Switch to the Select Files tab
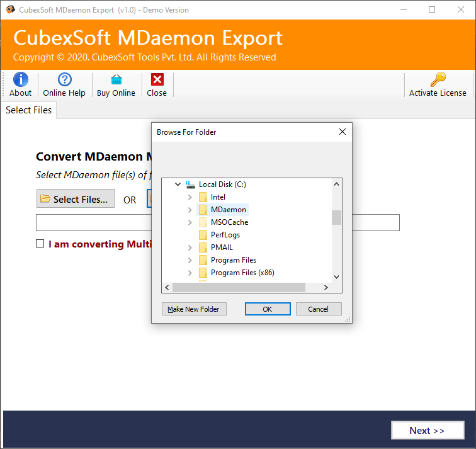Viewport: 476px width, 449px height. tap(29, 110)
